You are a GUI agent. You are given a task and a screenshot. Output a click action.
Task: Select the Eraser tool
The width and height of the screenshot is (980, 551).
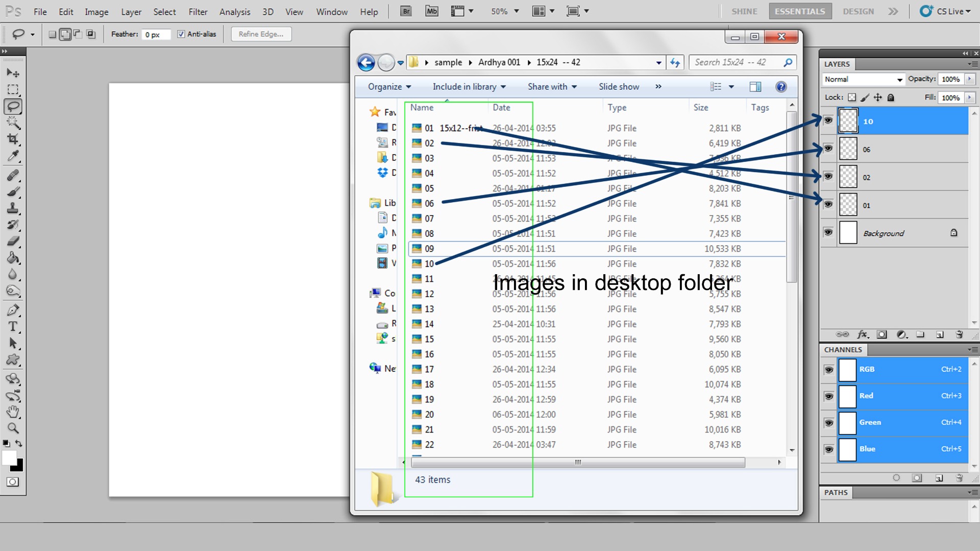click(13, 241)
